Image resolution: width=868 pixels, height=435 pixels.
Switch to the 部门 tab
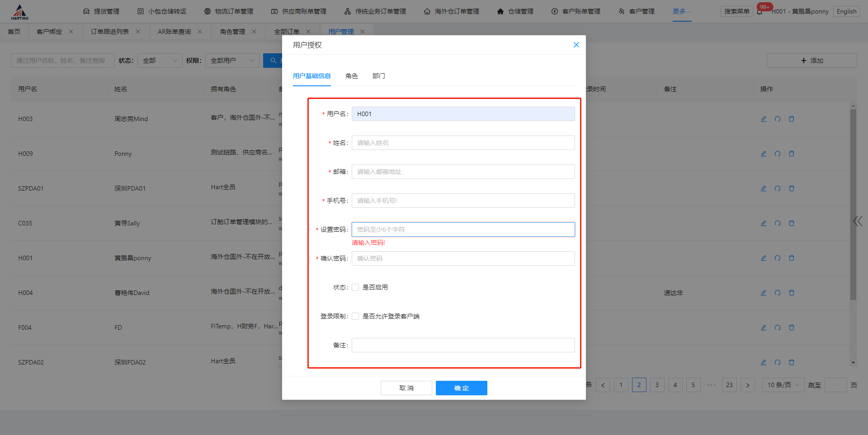(379, 76)
